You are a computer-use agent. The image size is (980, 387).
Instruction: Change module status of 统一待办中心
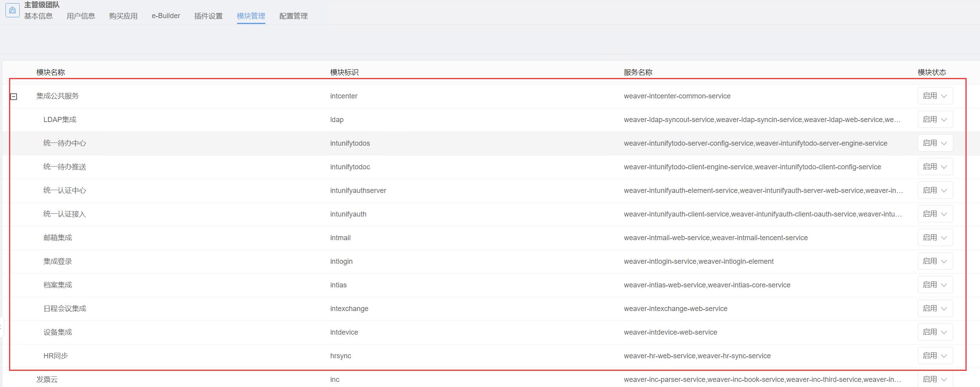[x=935, y=143]
